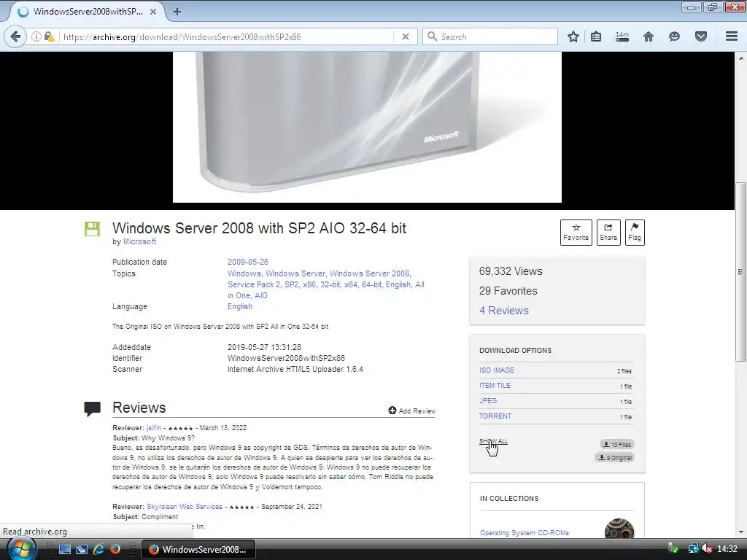Click Switch between windows quick launch icon
The height and width of the screenshot is (560, 747).
(82, 550)
